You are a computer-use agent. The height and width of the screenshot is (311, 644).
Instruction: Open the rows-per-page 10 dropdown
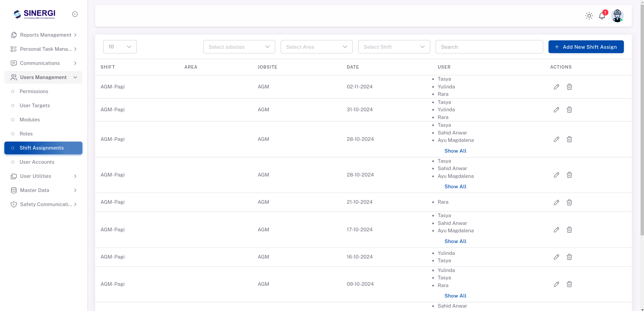[x=120, y=47]
